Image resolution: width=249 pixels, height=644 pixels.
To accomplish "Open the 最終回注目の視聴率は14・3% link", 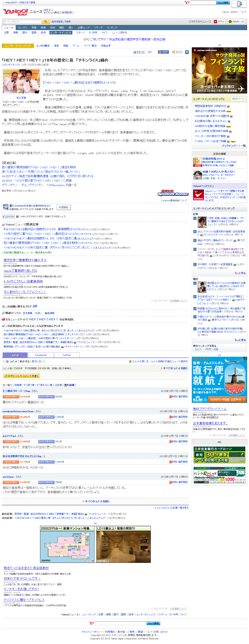I will pos(79,82).
